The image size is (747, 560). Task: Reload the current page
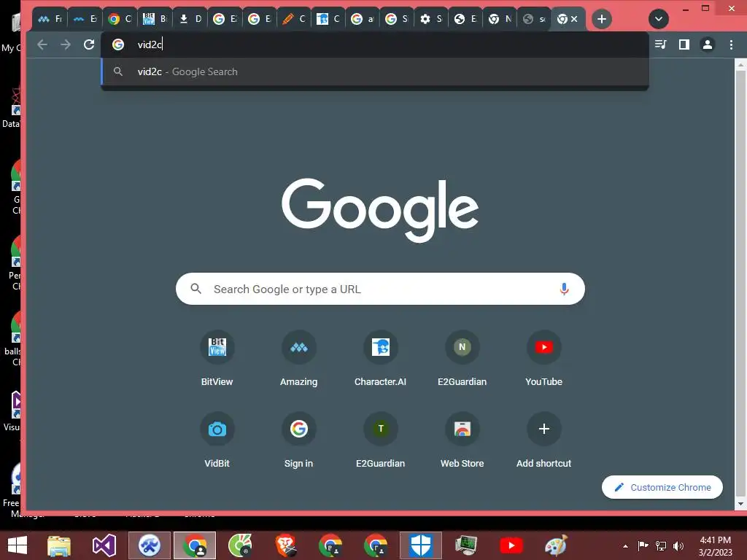(88, 44)
